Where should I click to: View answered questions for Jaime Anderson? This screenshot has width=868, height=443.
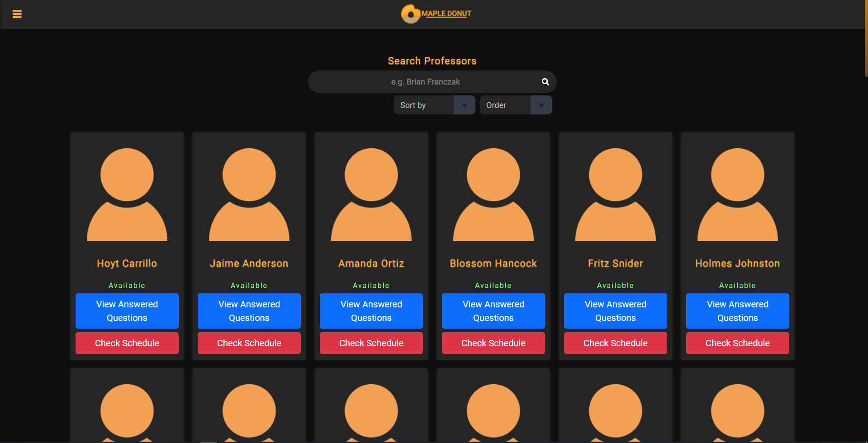[249, 311]
